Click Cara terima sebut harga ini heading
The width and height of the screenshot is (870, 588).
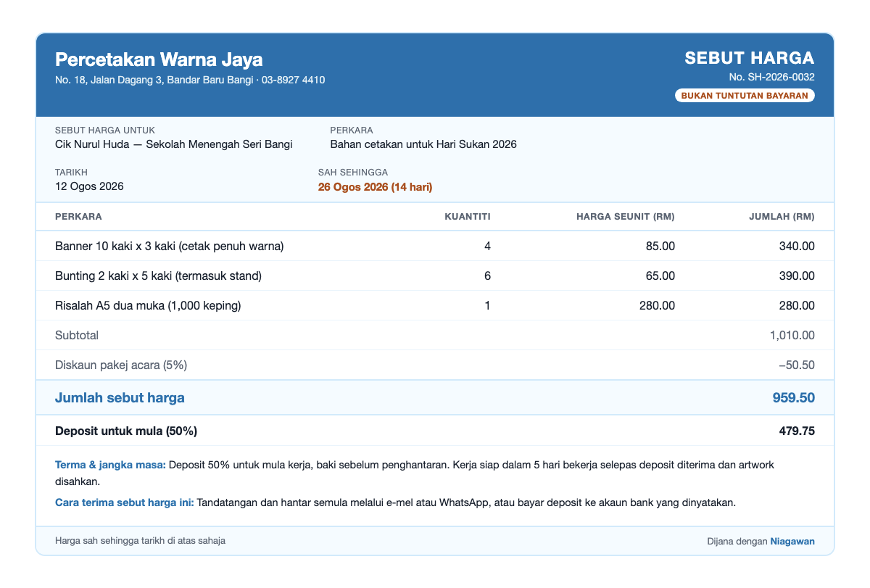pyautogui.click(x=124, y=502)
